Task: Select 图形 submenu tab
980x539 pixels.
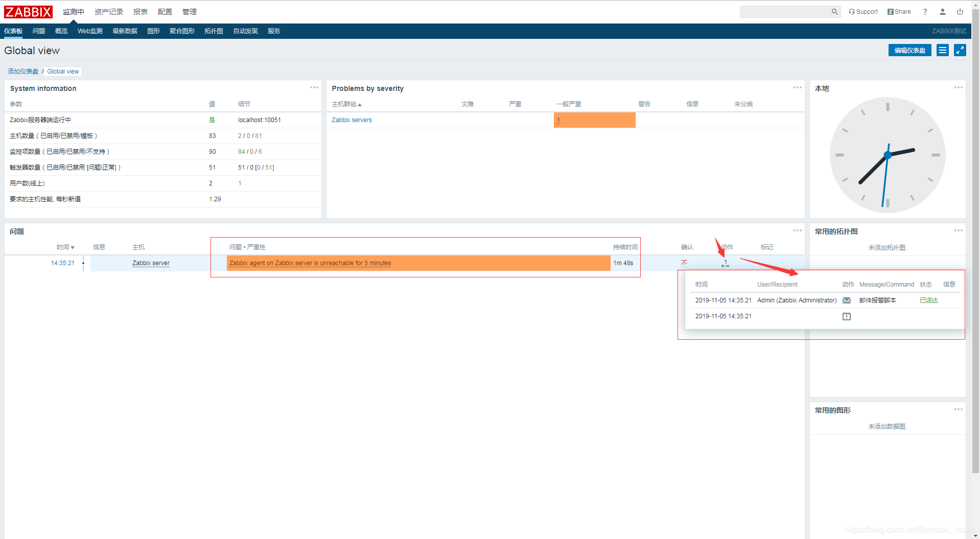Action: (x=153, y=31)
